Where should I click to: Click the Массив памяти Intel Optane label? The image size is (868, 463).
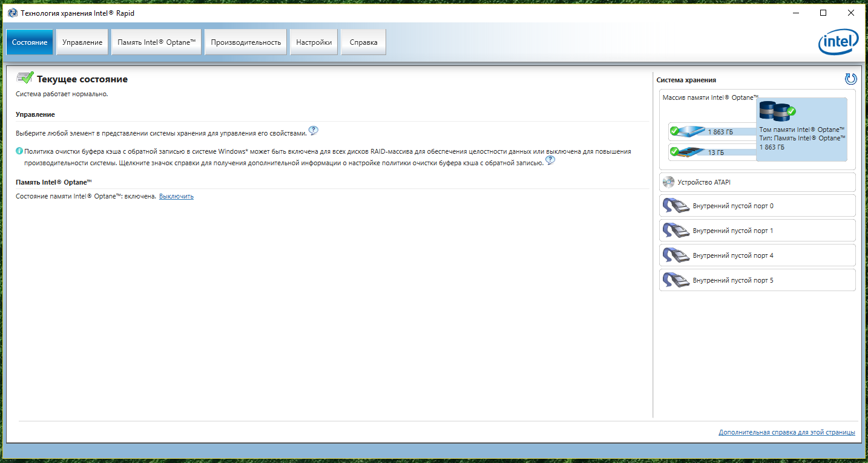pyautogui.click(x=710, y=97)
